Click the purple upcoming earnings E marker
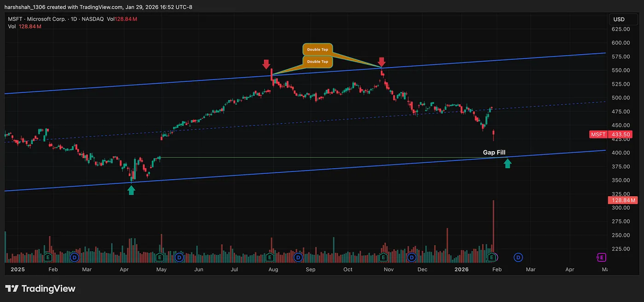644x302 pixels. pos(601,257)
